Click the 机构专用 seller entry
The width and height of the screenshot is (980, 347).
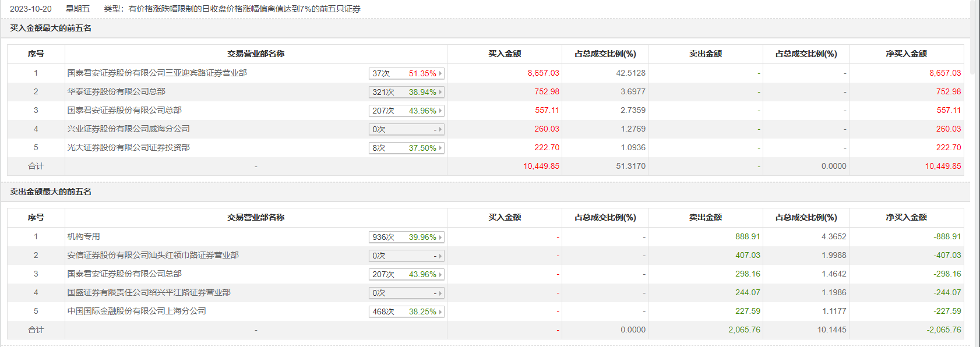pos(83,236)
